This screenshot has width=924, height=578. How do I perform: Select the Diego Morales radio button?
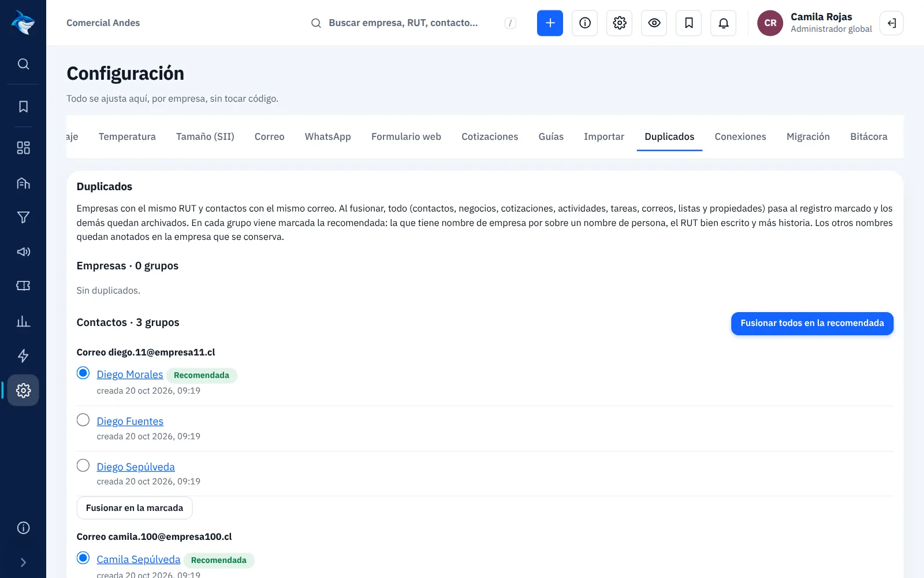(83, 373)
